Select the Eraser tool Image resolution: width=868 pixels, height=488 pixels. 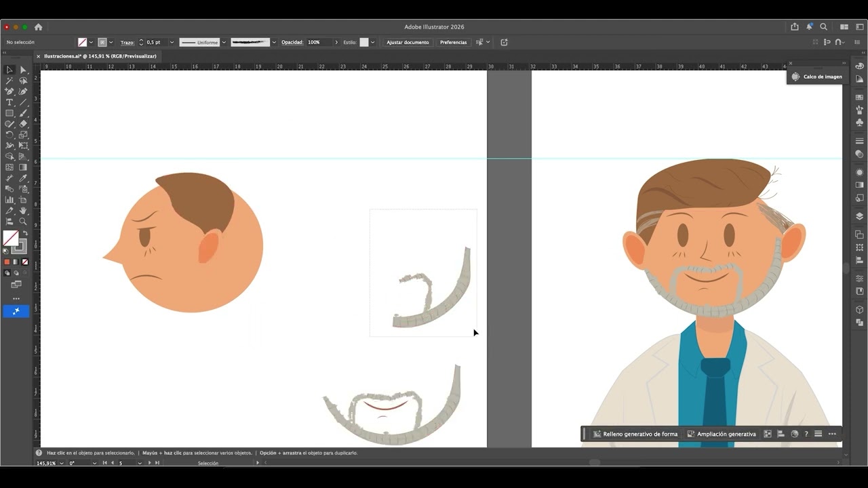[23, 123]
